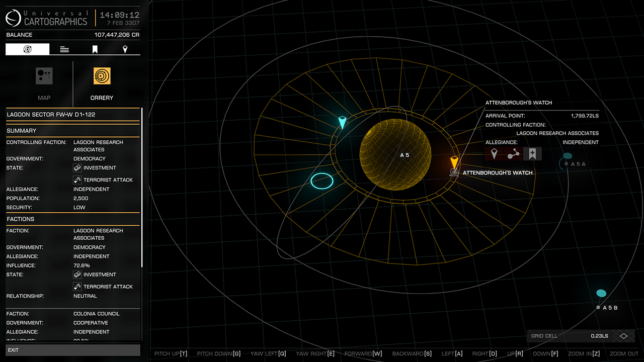This screenshot has height=362, width=644.
Task: Click the RELATIONSHIP value NEUTRAL
Action: click(x=85, y=296)
